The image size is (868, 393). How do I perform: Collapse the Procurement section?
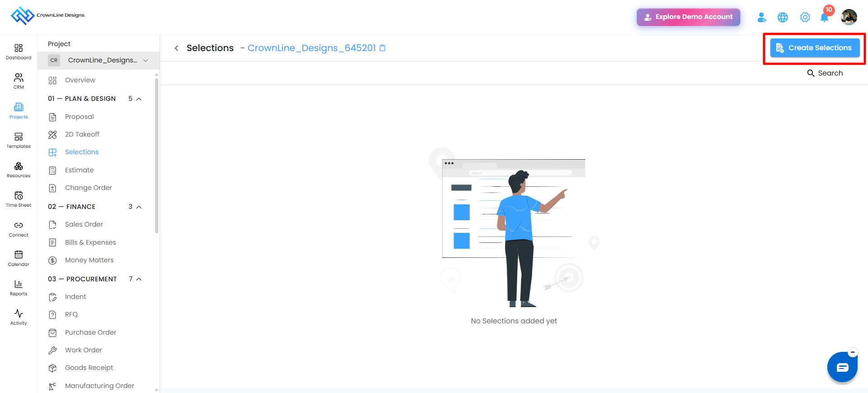[x=139, y=279]
